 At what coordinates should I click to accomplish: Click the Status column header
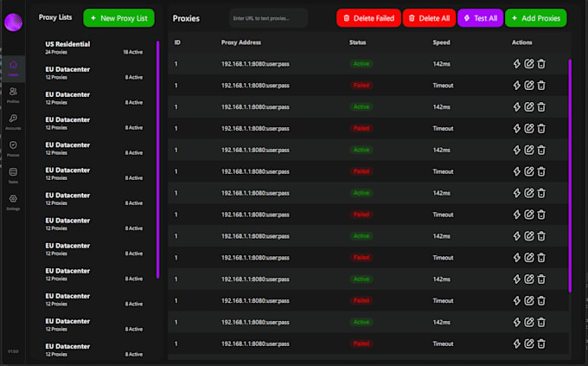(x=357, y=42)
